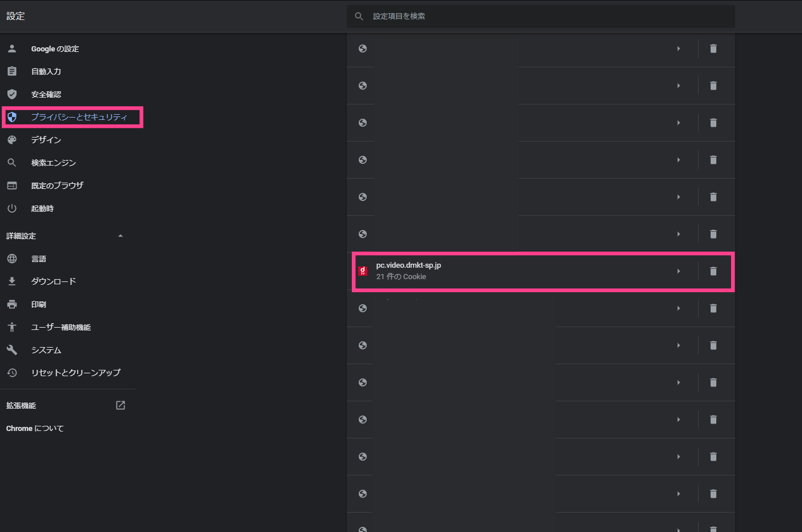Go to 検索エンジン settings

(53, 163)
